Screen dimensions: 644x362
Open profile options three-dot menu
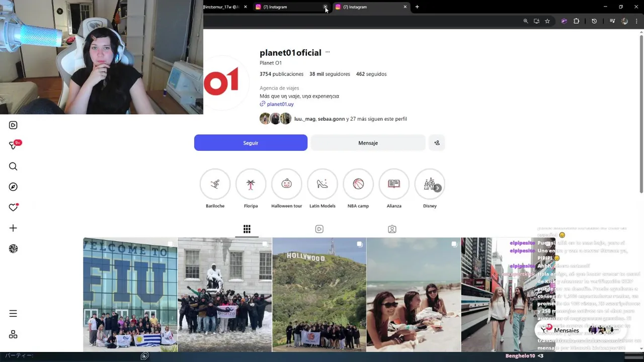tap(328, 52)
